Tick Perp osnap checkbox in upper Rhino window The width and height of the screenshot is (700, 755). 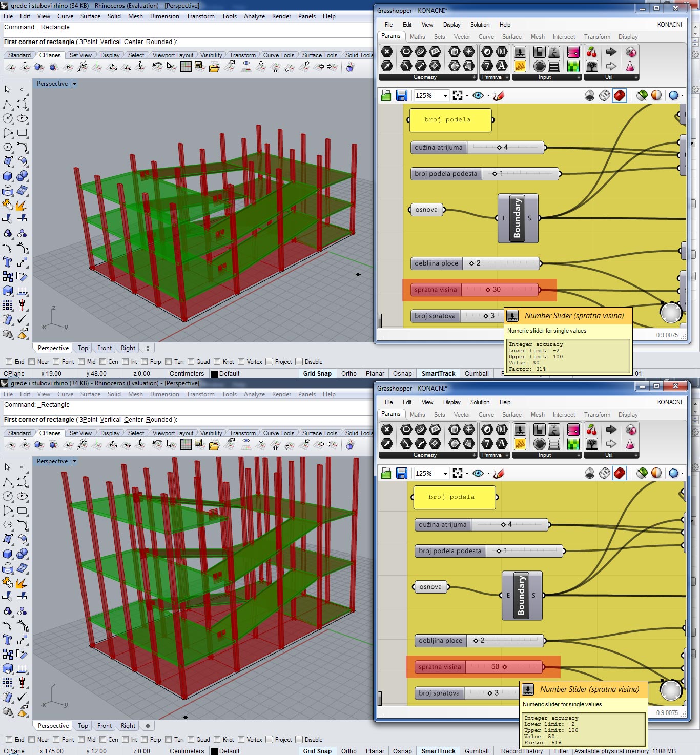click(x=145, y=361)
